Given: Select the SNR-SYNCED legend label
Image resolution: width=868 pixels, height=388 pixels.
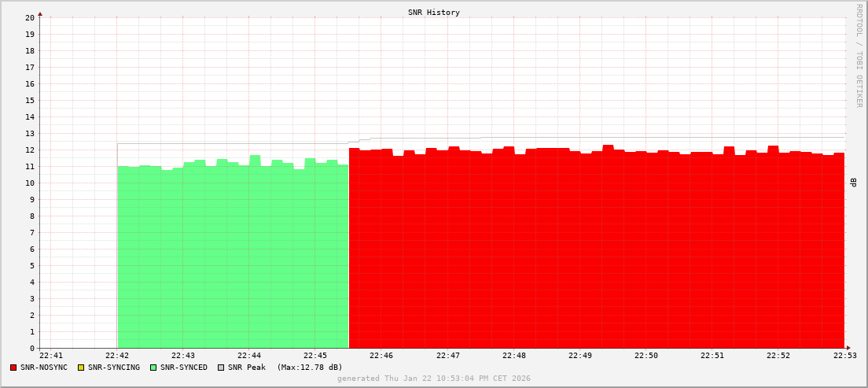Looking at the screenshot, I should coord(184,368).
